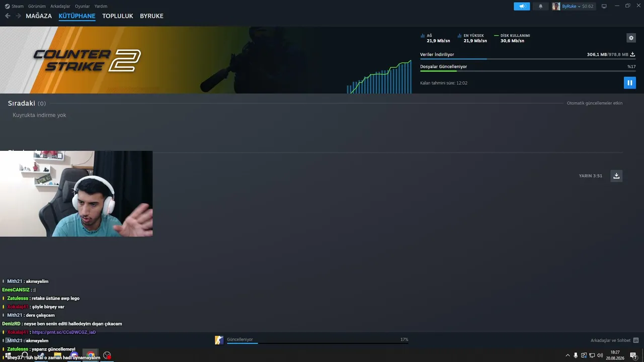Go to the MAĞAZA tab
The height and width of the screenshot is (362, 644).
(39, 16)
